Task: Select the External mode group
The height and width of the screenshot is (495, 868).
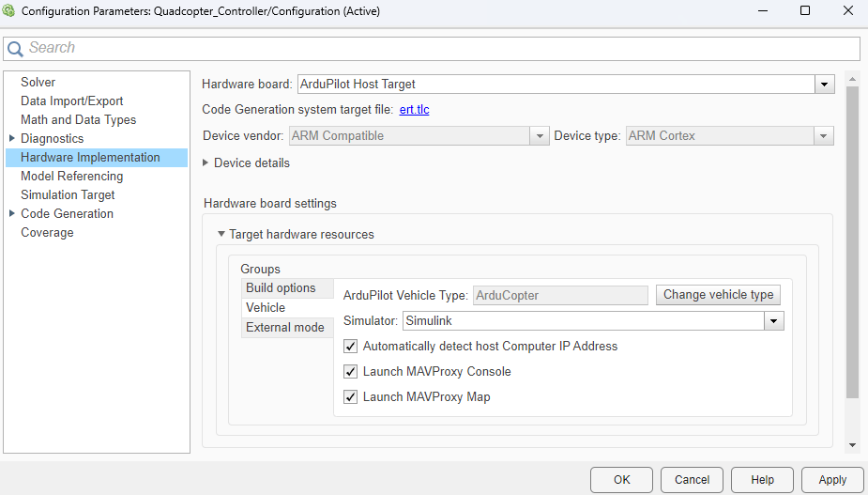Action: coord(287,328)
